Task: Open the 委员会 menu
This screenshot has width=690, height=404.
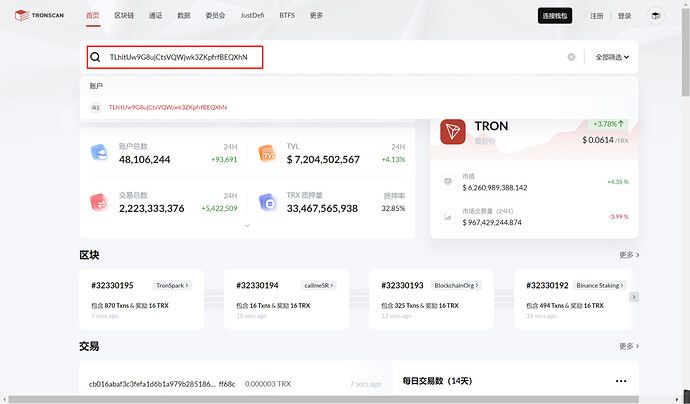Action: tap(216, 15)
